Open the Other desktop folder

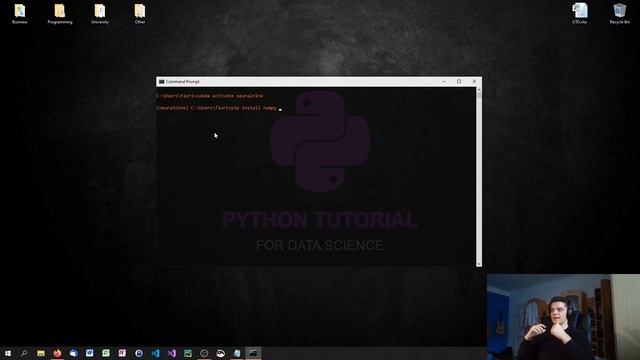click(x=140, y=13)
